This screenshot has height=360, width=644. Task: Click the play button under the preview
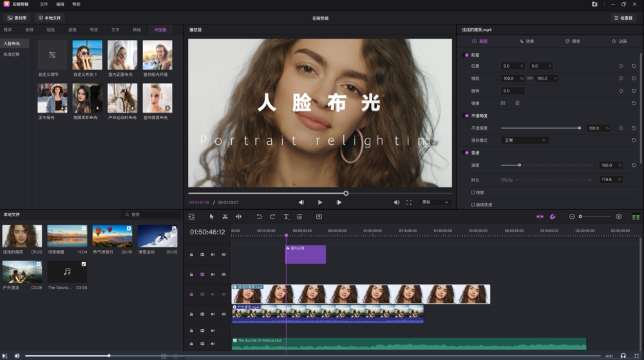point(320,202)
